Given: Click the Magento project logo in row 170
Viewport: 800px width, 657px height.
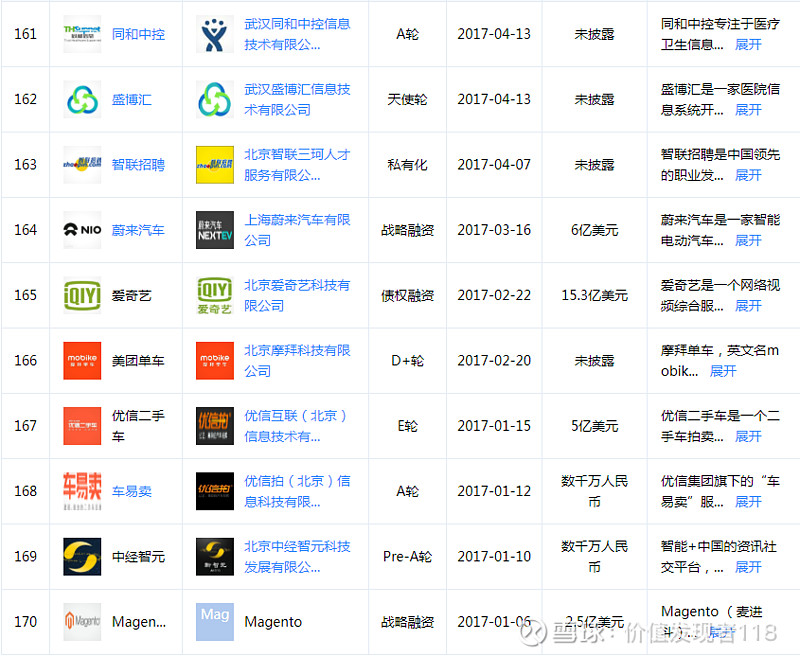Looking at the screenshot, I should [82, 622].
